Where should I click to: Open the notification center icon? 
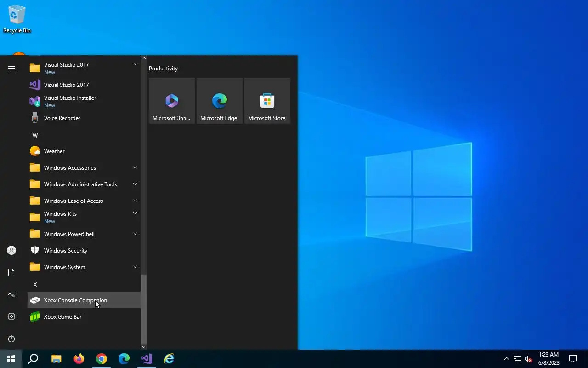click(573, 359)
